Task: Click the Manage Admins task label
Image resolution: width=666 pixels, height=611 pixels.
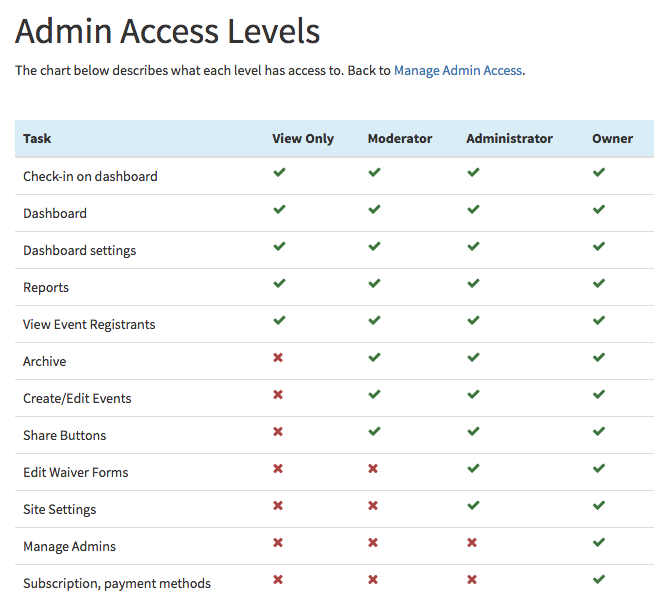Action: click(69, 546)
